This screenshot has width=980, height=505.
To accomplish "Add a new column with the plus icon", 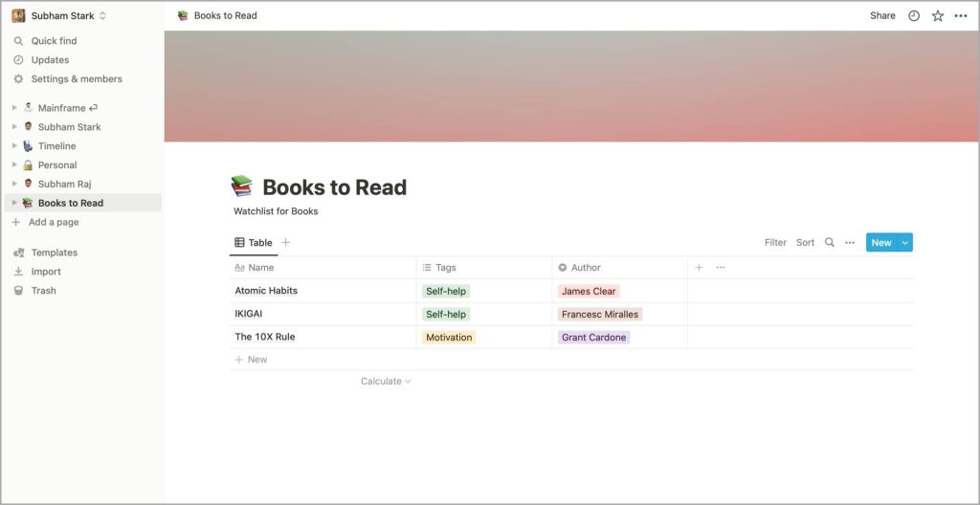I will pyautogui.click(x=699, y=268).
